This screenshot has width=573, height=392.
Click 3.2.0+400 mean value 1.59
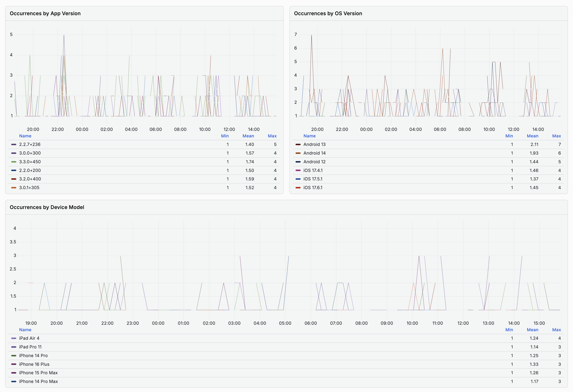point(250,179)
